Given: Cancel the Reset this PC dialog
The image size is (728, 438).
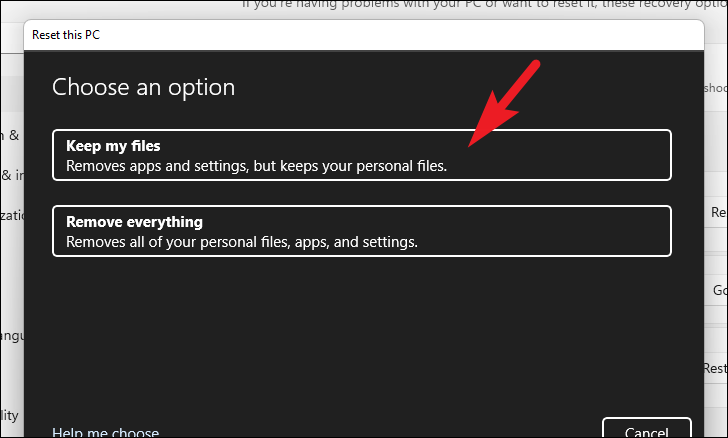Looking at the screenshot, I should tap(647, 429).
